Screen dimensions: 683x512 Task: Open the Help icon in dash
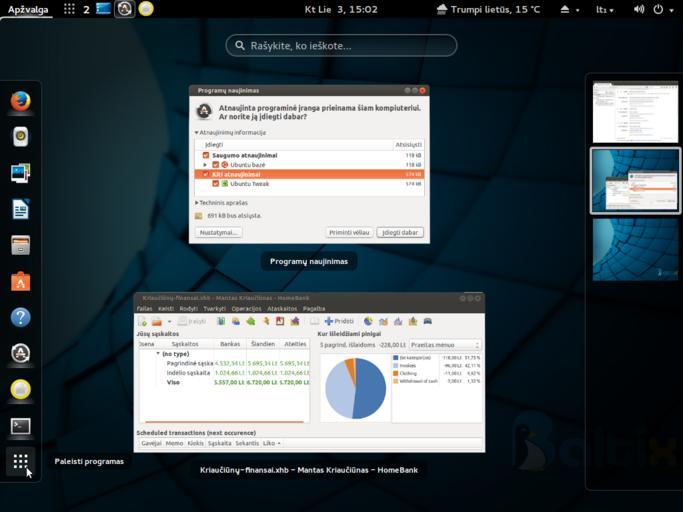[20, 317]
